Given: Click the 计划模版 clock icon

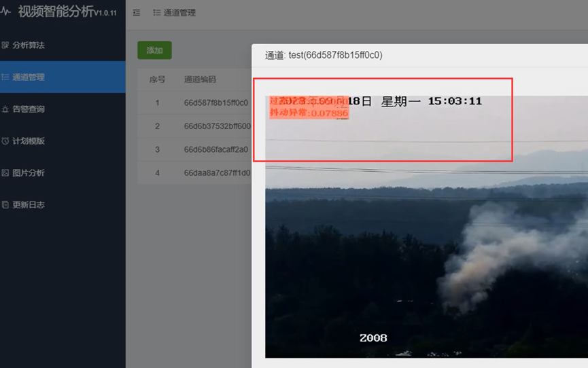Looking at the screenshot, I should pos(5,141).
